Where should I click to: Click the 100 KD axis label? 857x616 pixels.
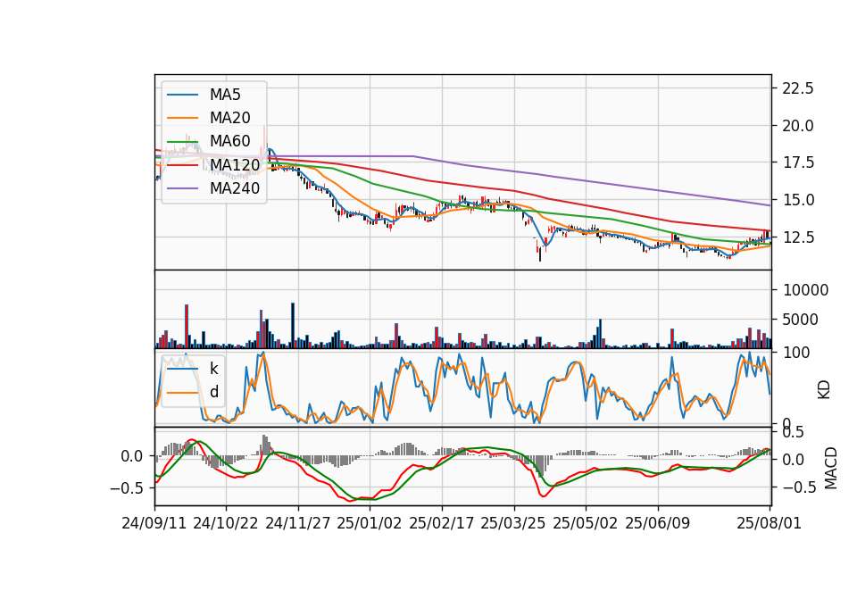click(796, 354)
